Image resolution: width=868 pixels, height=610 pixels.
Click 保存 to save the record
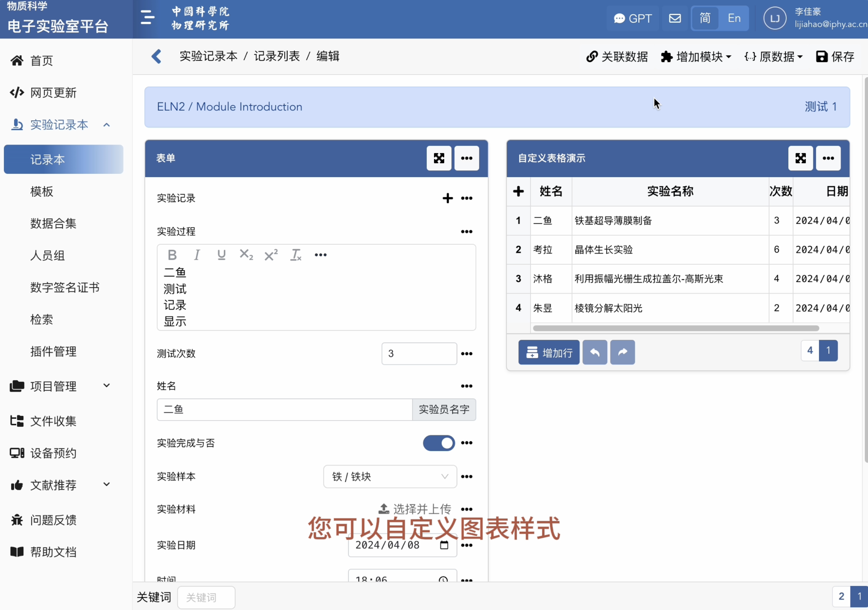(x=835, y=57)
